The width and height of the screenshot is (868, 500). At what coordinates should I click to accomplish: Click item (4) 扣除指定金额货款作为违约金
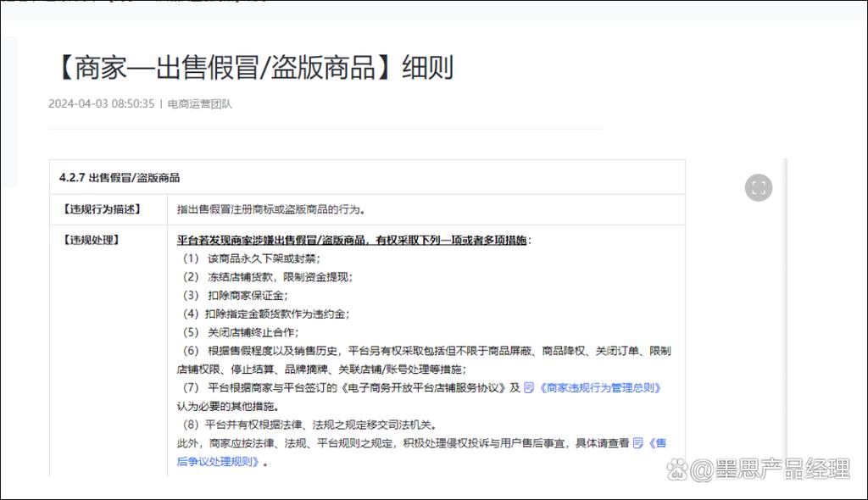266,314
